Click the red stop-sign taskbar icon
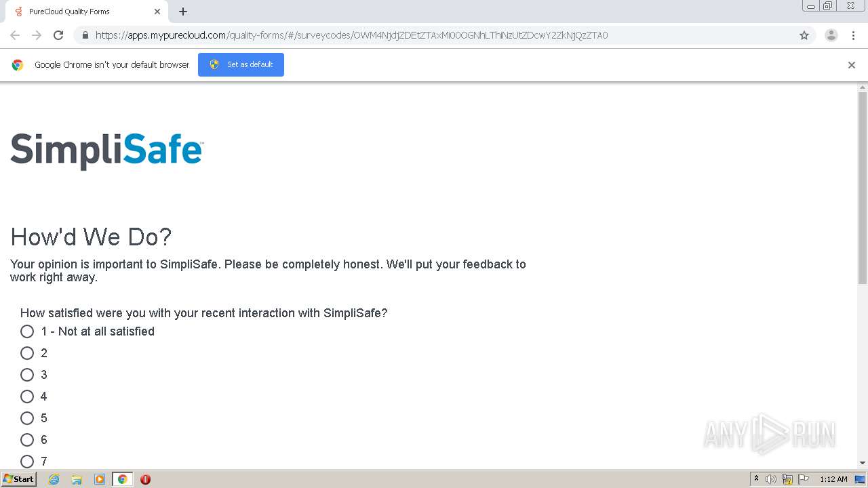The width and height of the screenshot is (868, 488). pyautogui.click(x=145, y=479)
